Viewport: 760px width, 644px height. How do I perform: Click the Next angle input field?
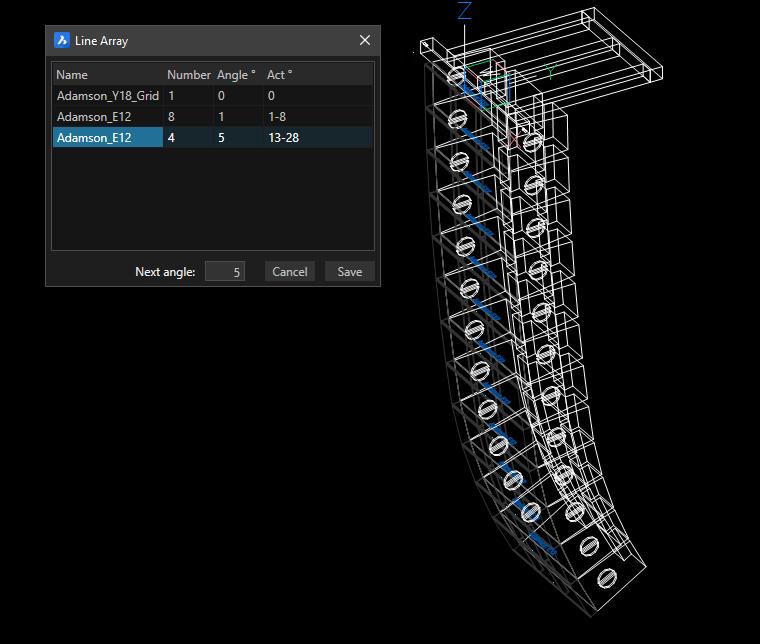pos(224,272)
